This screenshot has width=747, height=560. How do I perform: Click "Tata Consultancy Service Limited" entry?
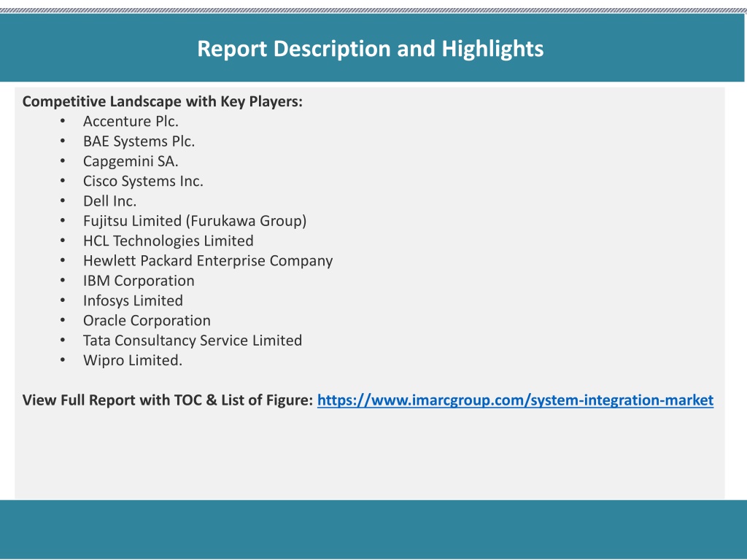point(193,341)
